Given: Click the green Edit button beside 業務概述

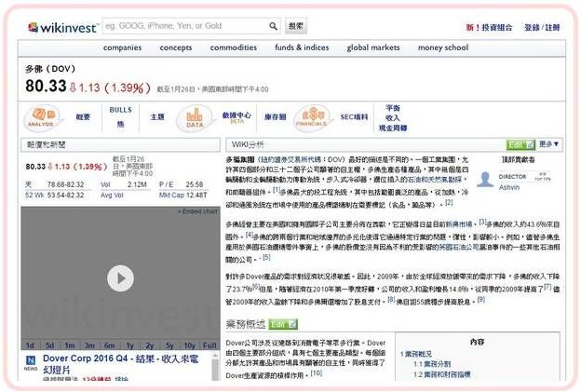Looking at the screenshot, I should pos(283,324).
